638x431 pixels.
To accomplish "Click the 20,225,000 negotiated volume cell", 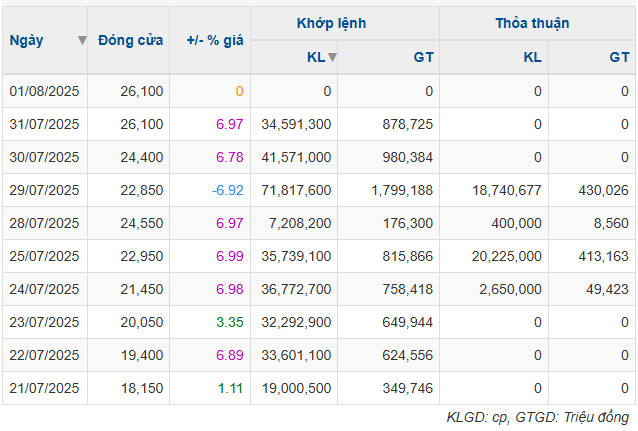I will pos(507,256).
